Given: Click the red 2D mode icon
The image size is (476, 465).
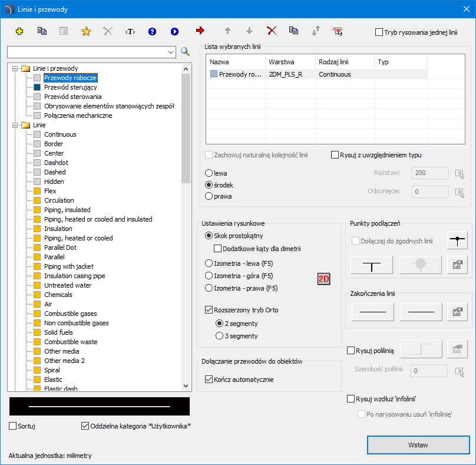Looking at the screenshot, I should point(324,279).
